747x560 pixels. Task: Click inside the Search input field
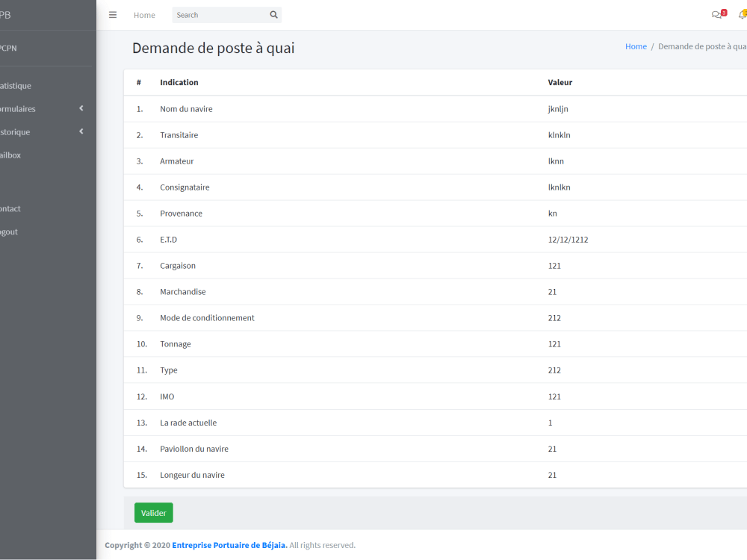tap(219, 15)
